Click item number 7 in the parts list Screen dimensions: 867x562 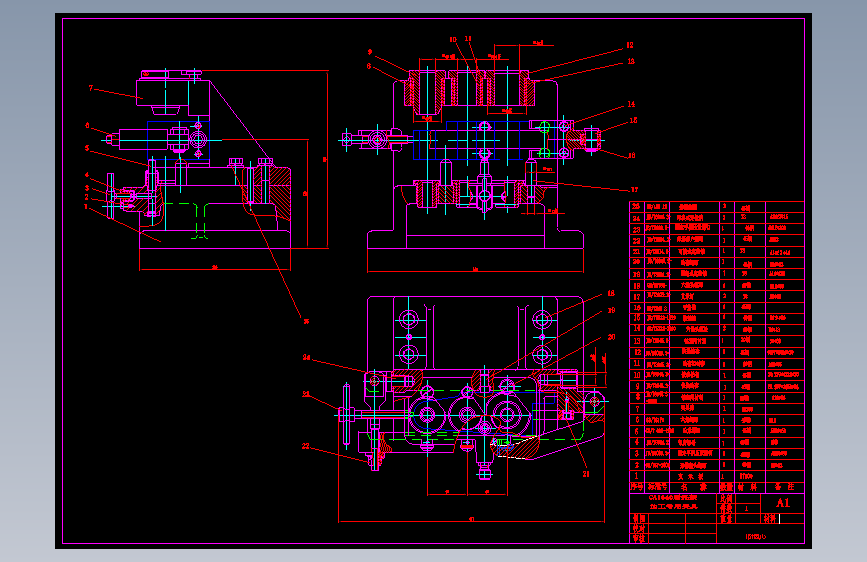[636, 409]
